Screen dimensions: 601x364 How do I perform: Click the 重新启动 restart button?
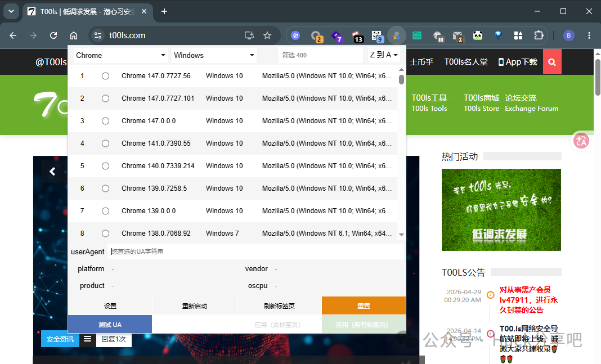click(x=195, y=305)
